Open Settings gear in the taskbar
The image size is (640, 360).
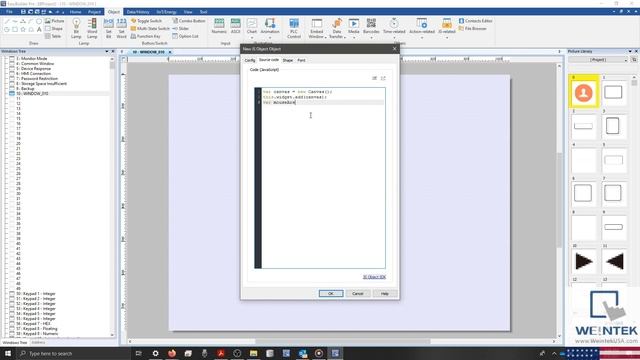pos(156,353)
